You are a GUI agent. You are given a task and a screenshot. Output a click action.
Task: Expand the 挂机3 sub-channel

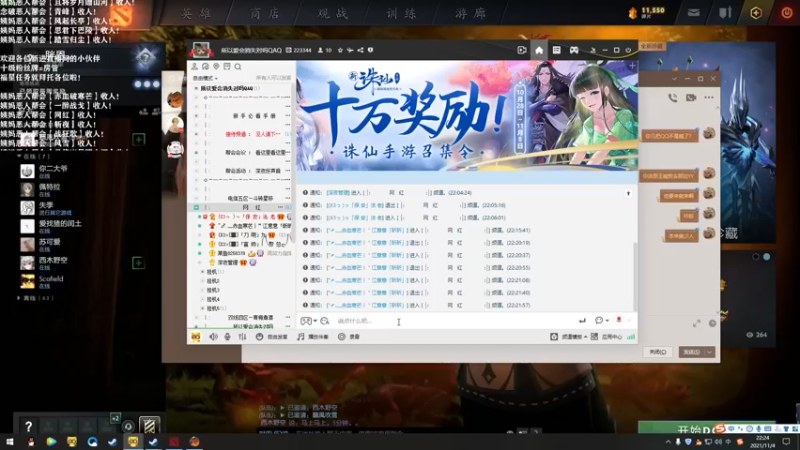(203, 290)
